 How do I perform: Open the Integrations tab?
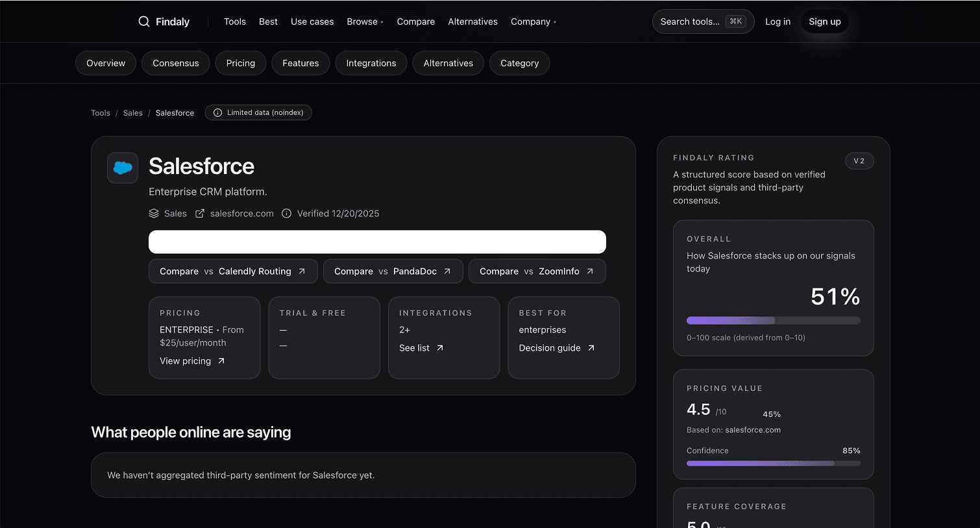[371, 63]
